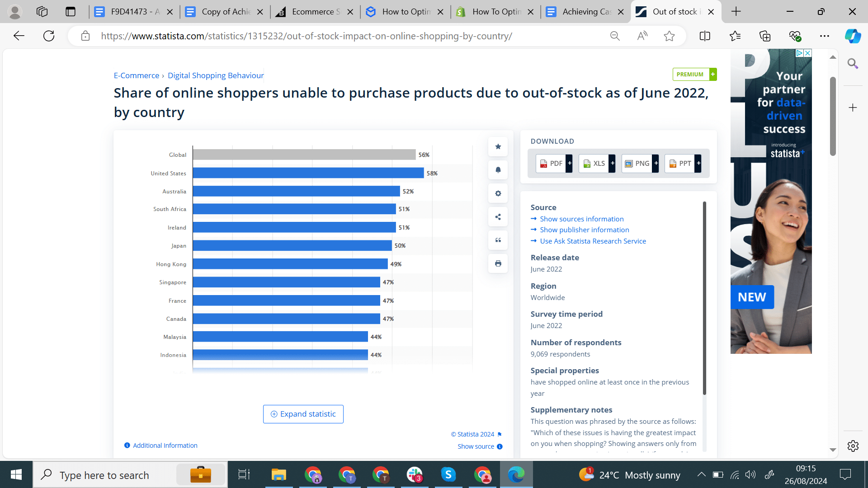Viewport: 868px width, 488px height.
Task: Print the statistic with printer icon
Action: [x=498, y=263]
